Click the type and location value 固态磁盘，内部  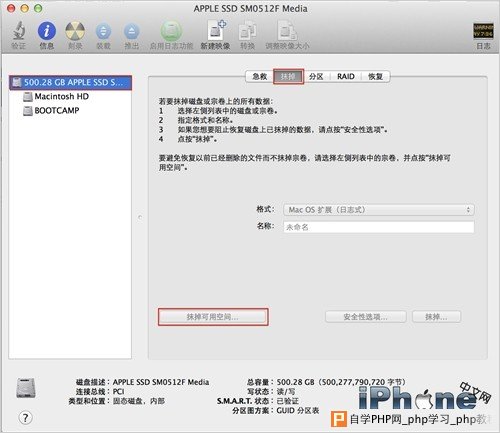click(x=139, y=401)
